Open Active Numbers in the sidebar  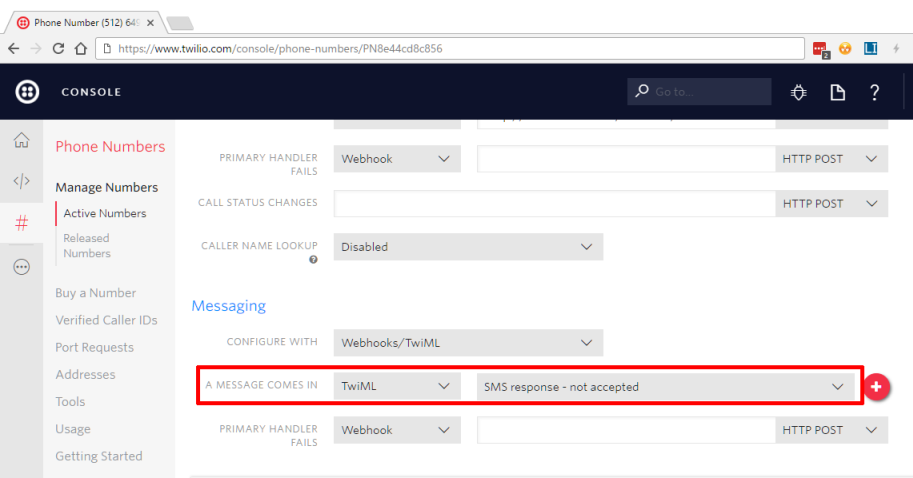[x=104, y=213]
